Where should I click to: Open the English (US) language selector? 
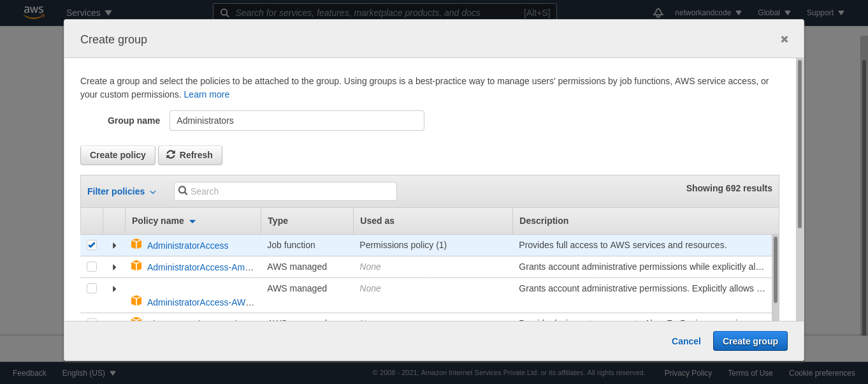point(89,373)
